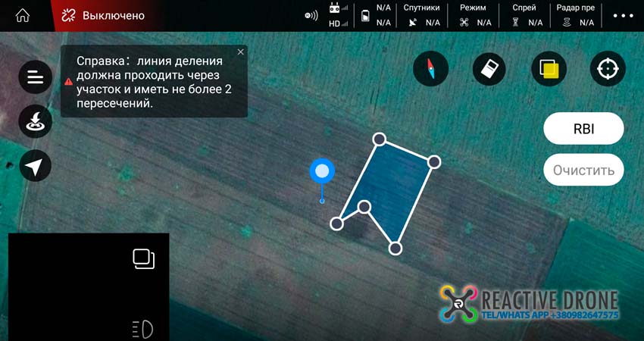Open the Спутники satellite status
This screenshot has width=644, height=341.
coord(422,15)
